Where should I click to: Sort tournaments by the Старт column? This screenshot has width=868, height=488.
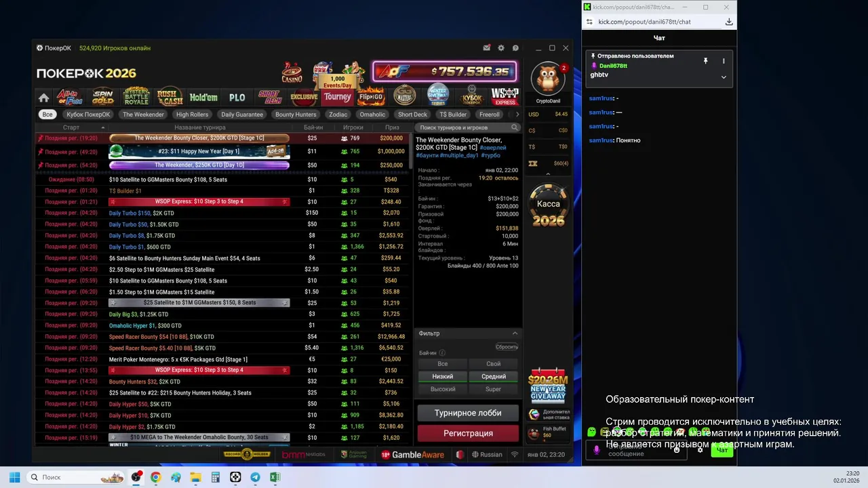(x=71, y=127)
